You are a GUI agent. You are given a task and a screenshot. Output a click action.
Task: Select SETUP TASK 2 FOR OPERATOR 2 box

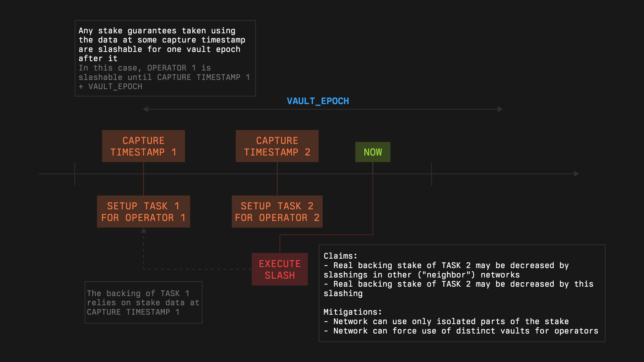tap(277, 212)
